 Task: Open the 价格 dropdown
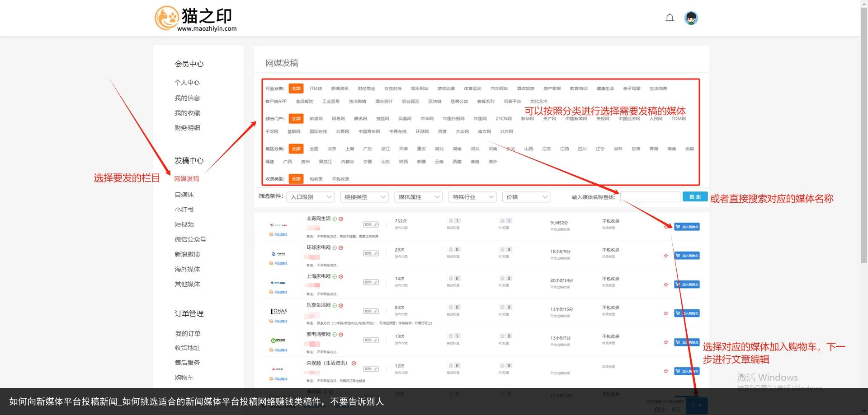pos(526,197)
